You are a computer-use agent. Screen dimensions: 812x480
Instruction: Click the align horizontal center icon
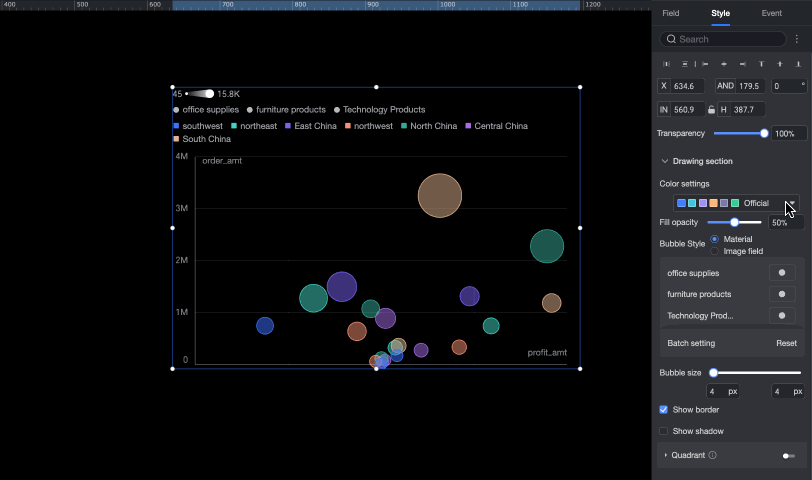(724, 64)
